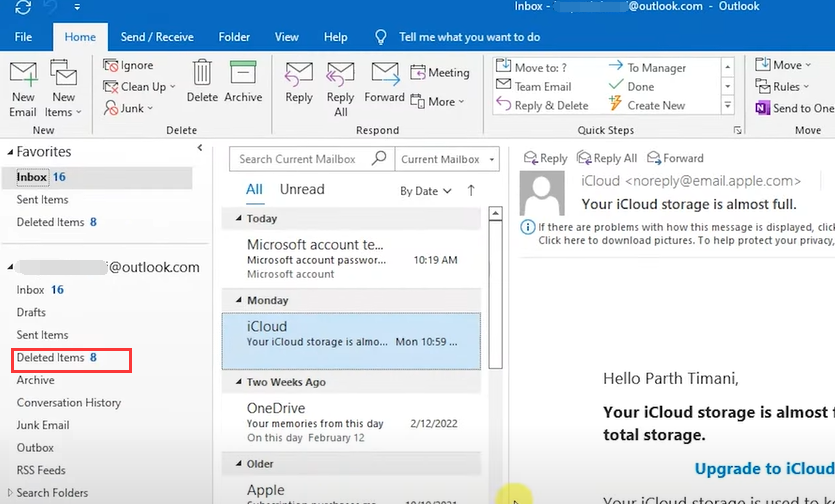Screen dimensions: 835x504
Task: Collapse the outlook.com account folder tree
Action: coord(10,267)
